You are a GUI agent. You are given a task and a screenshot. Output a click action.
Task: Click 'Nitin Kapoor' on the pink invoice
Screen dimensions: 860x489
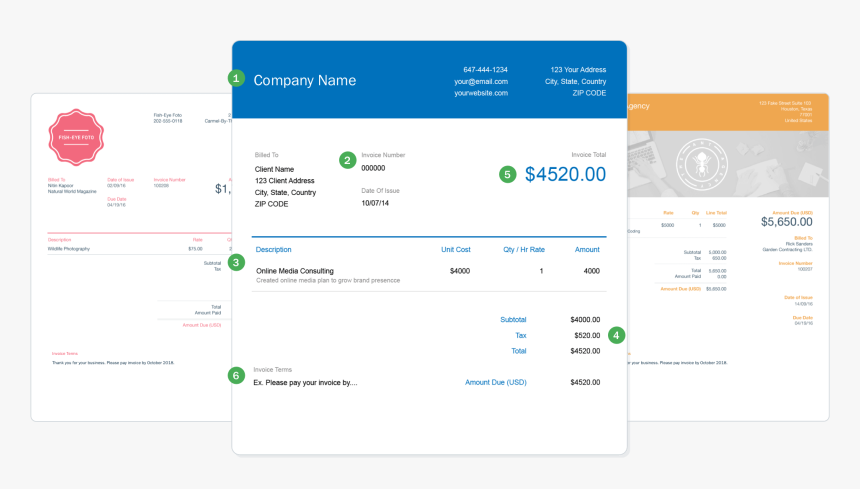pyautogui.click(x=60, y=186)
